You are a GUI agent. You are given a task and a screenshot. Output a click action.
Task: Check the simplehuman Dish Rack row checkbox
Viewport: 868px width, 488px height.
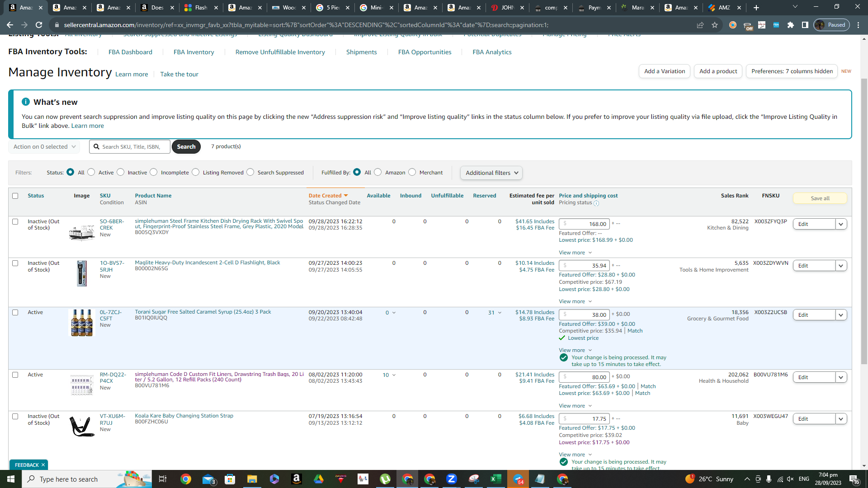pos(15,222)
